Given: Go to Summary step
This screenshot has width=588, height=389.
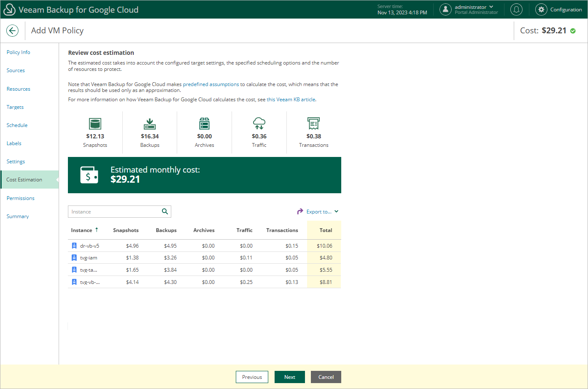Looking at the screenshot, I should [x=18, y=216].
